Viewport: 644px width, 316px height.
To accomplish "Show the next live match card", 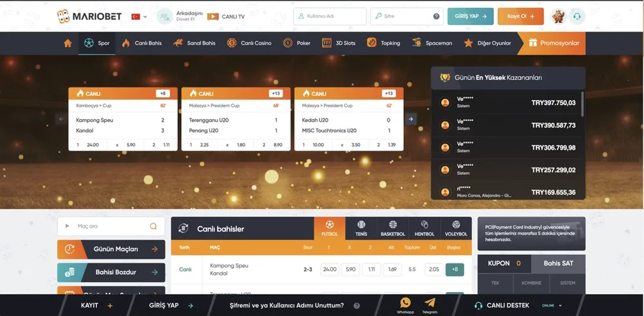I will (x=411, y=119).
